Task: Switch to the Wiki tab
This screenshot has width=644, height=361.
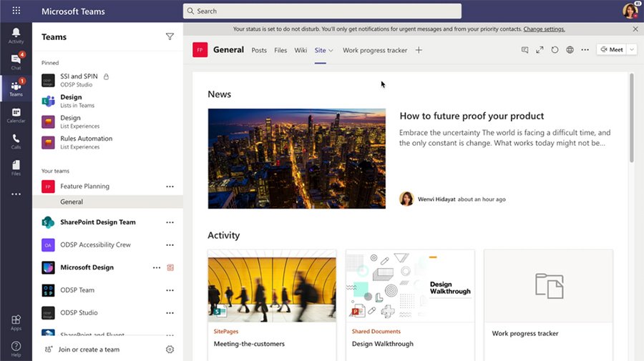Action: (301, 50)
